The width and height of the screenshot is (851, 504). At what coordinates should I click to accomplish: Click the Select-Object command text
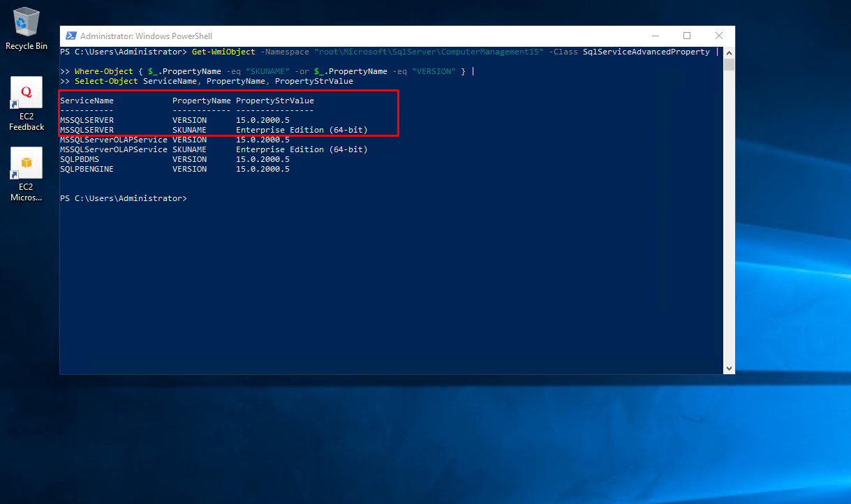coord(106,81)
